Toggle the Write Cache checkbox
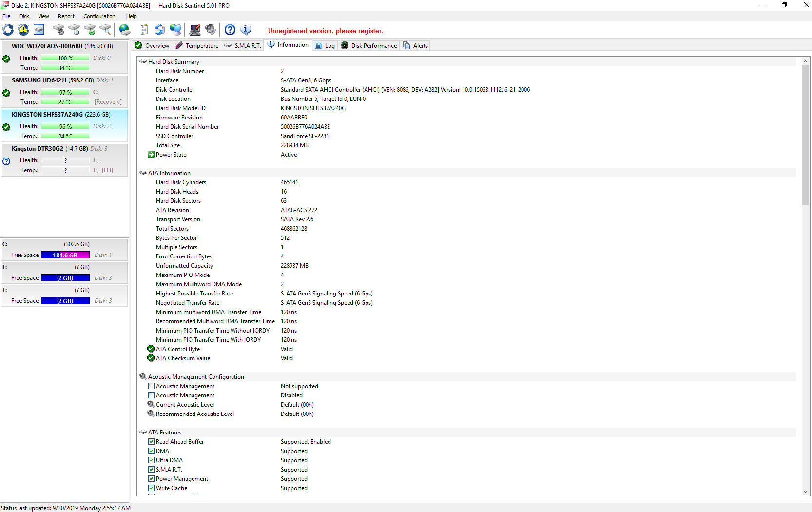 click(x=151, y=488)
